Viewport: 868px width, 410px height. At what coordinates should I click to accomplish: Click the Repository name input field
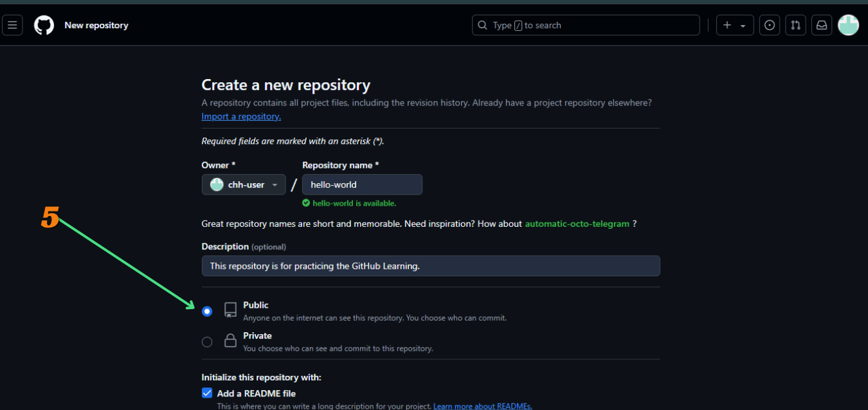click(362, 184)
